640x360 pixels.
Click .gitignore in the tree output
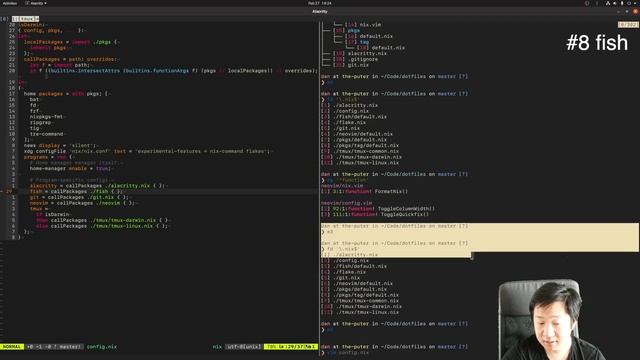coord(362,59)
